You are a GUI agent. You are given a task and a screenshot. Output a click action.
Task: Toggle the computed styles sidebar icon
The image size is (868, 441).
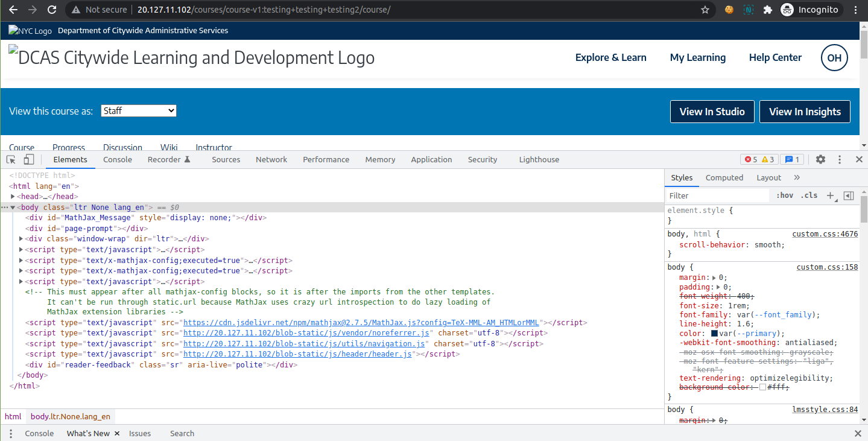(x=849, y=195)
